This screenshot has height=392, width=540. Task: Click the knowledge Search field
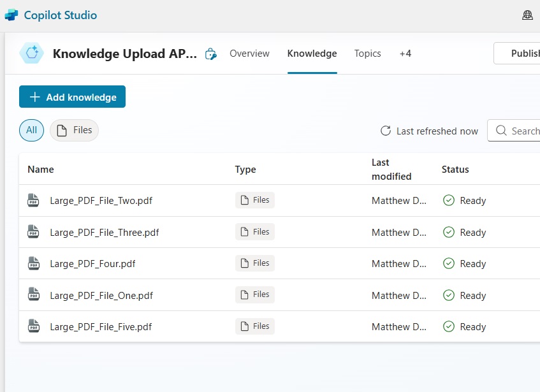coord(514,131)
